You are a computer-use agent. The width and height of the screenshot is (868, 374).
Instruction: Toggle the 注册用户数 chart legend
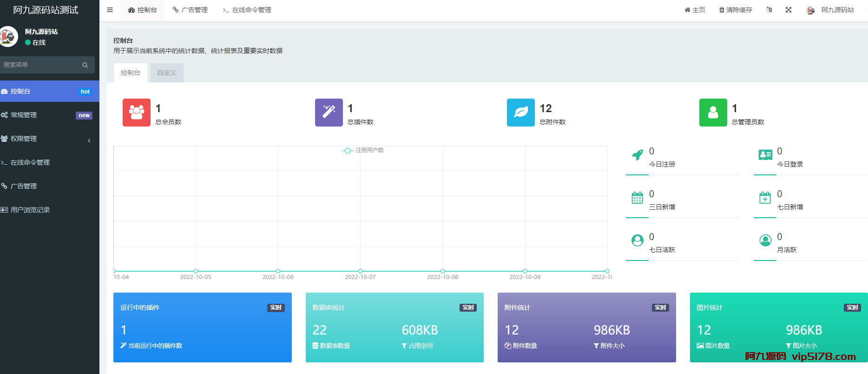[363, 150]
